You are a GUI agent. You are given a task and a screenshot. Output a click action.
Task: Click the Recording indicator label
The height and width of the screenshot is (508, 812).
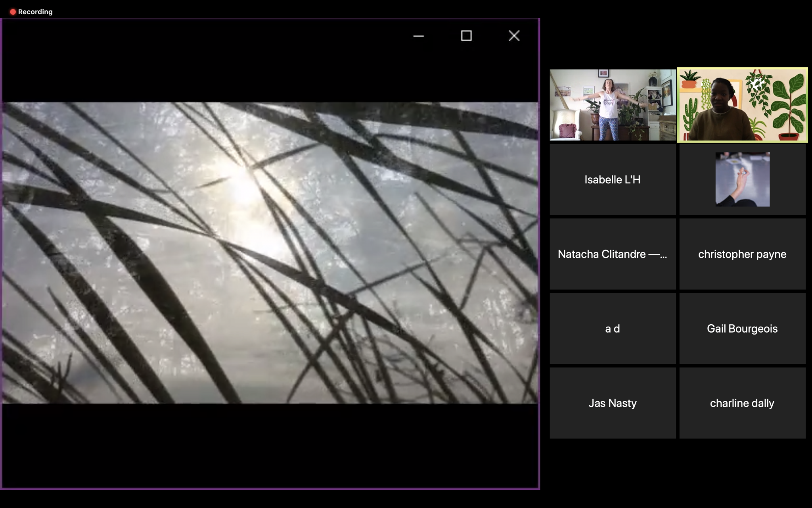[x=35, y=12]
